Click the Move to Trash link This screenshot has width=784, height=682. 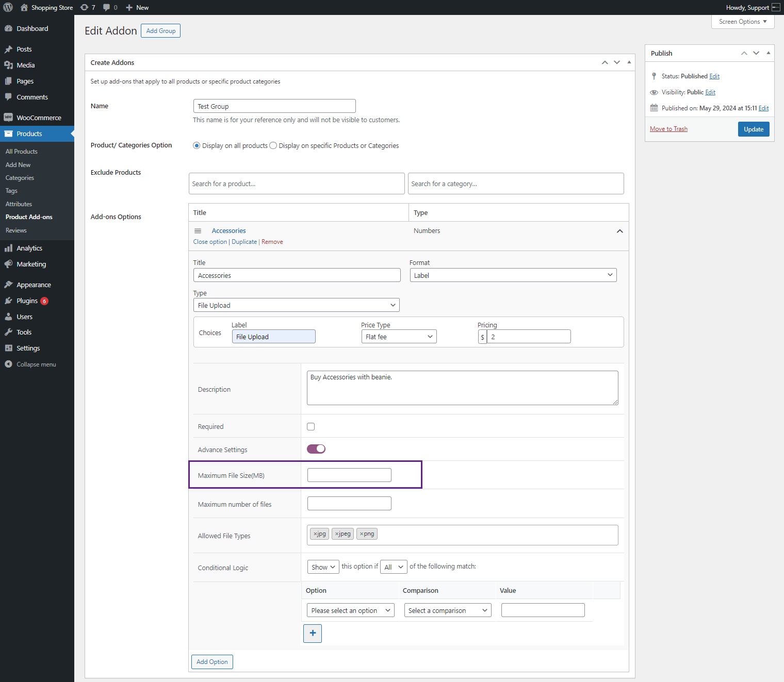pyautogui.click(x=668, y=129)
